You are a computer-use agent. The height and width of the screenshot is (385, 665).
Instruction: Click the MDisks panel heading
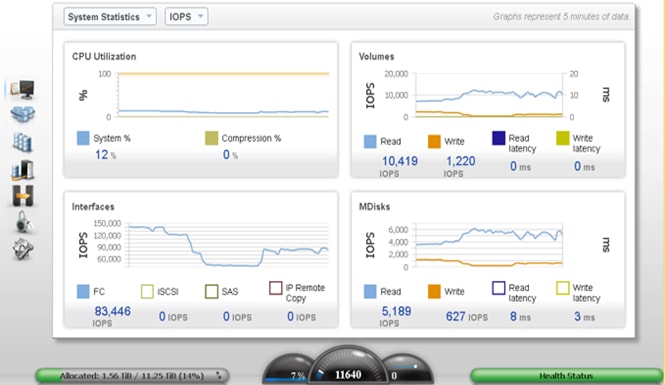pyautogui.click(x=374, y=206)
